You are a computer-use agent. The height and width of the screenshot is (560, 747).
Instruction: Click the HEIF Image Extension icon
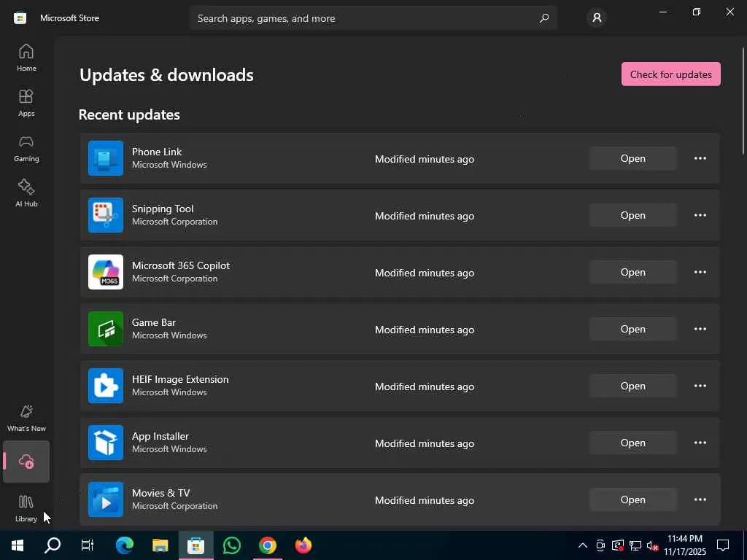106,386
